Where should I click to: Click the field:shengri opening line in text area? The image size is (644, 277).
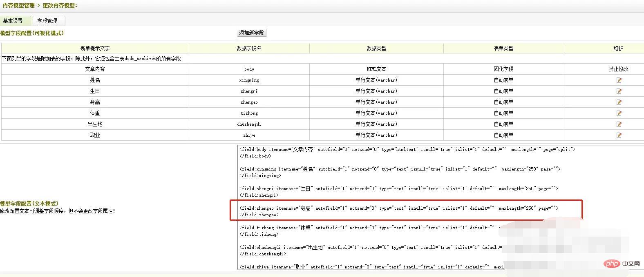(399, 188)
